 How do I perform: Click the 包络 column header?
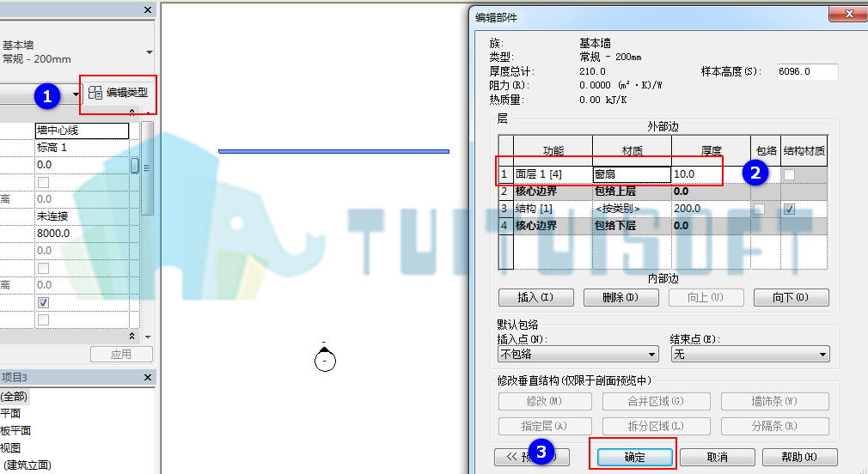tap(766, 151)
